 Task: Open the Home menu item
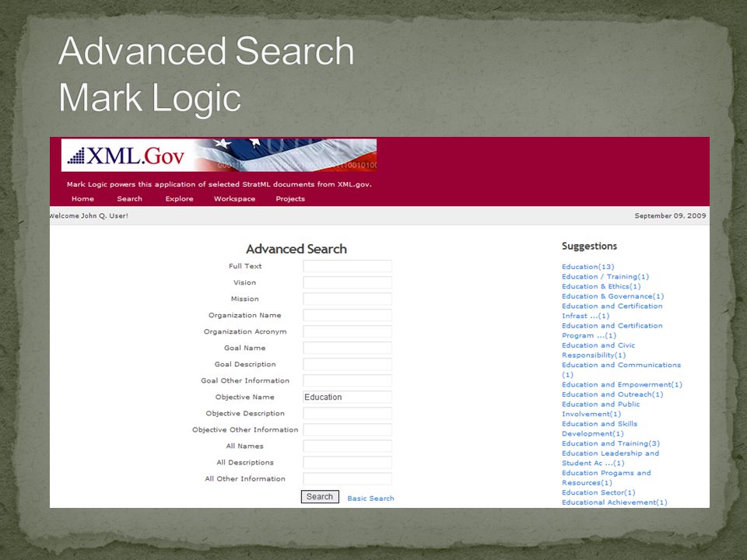pyautogui.click(x=83, y=198)
